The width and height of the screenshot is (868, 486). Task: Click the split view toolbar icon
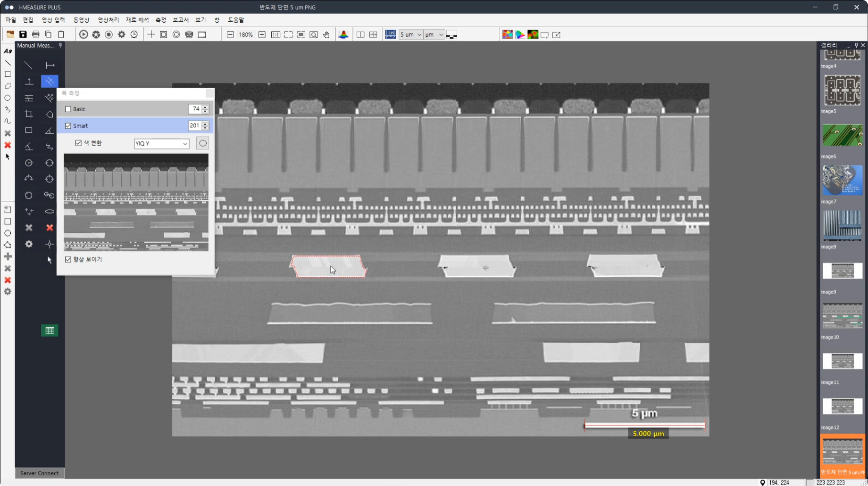[x=360, y=34]
